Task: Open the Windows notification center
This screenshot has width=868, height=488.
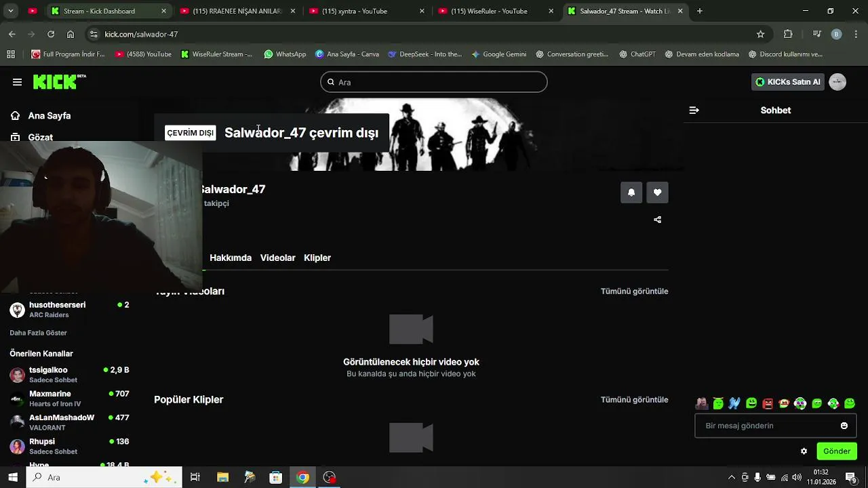Action: coord(851,477)
